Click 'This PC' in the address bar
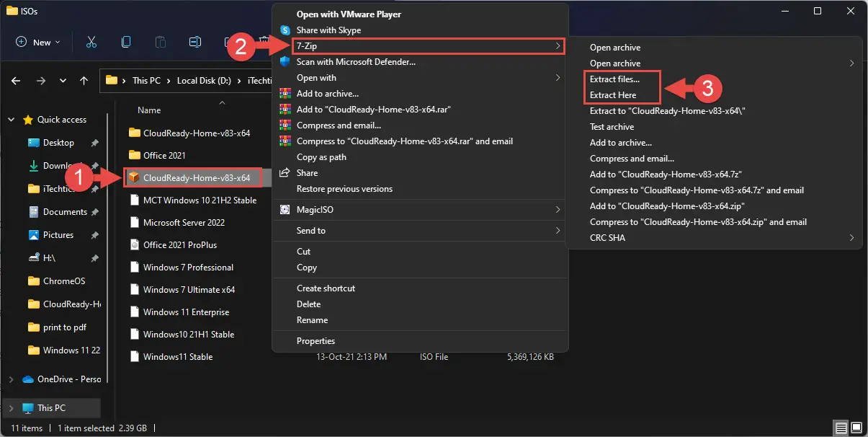This screenshot has height=437, width=868. 146,81
